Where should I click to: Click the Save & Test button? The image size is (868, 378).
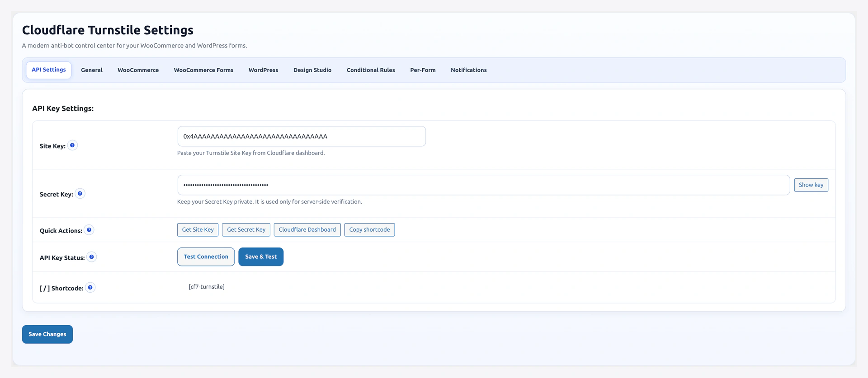coord(261,257)
